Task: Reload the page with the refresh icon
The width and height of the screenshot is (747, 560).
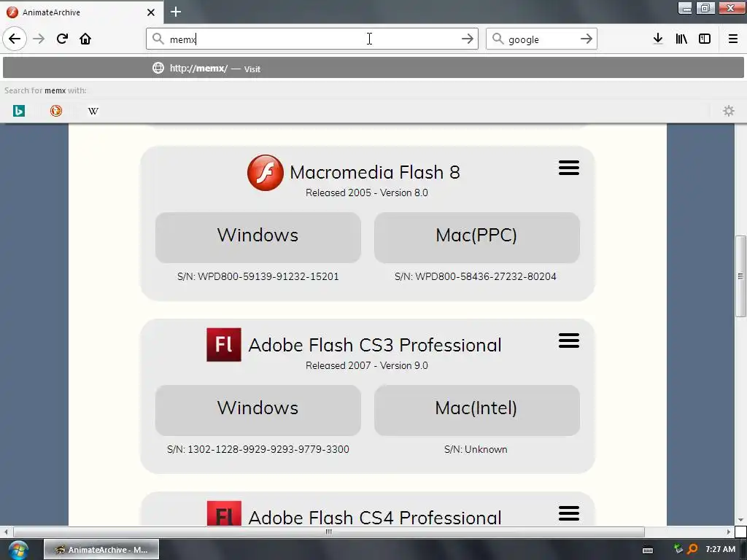Action: (x=62, y=39)
